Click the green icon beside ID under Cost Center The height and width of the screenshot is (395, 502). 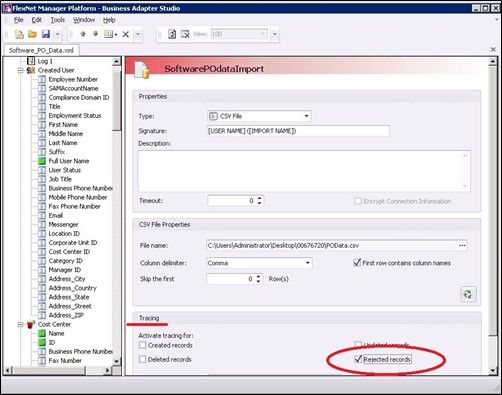point(42,342)
